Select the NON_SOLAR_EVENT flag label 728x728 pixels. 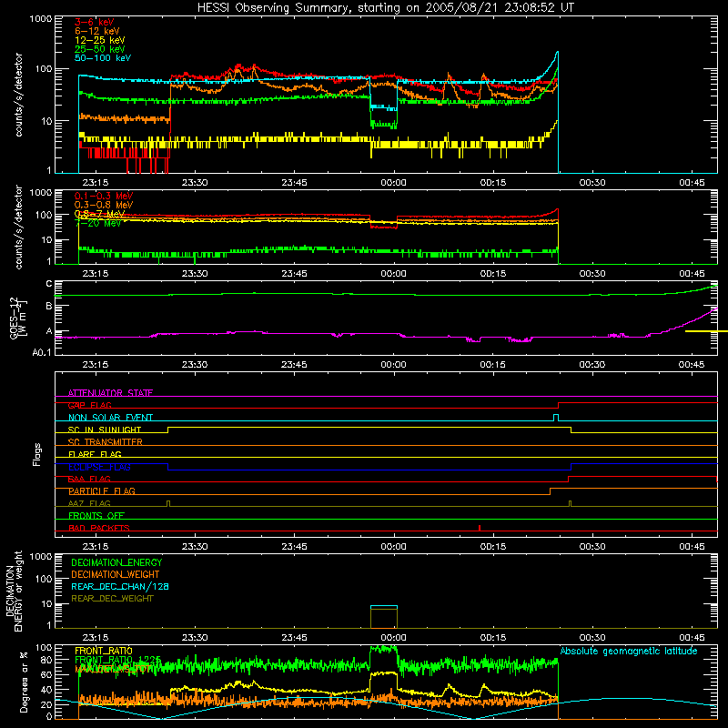pyautogui.click(x=110, y=418)
